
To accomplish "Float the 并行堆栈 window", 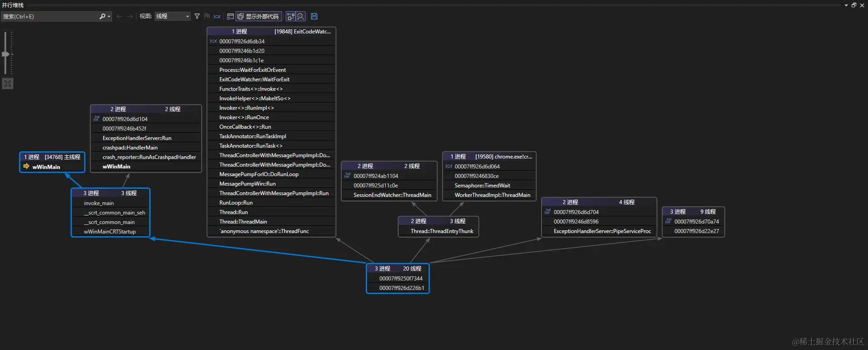I will pyautogui.click(x=854, y=5).
